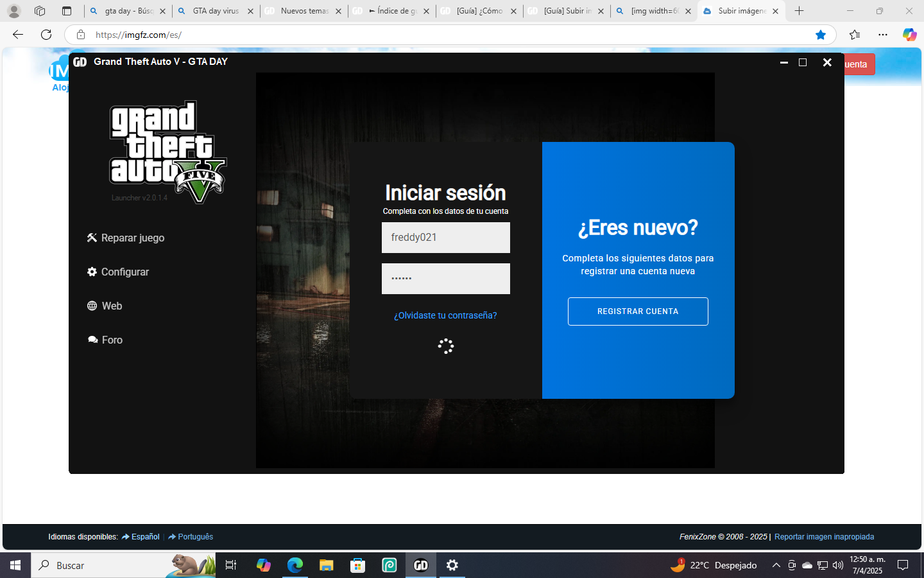This screenshot has width=924, height=578.
Task: Click the username field with freddy021
Action: [x=445, y=238]
